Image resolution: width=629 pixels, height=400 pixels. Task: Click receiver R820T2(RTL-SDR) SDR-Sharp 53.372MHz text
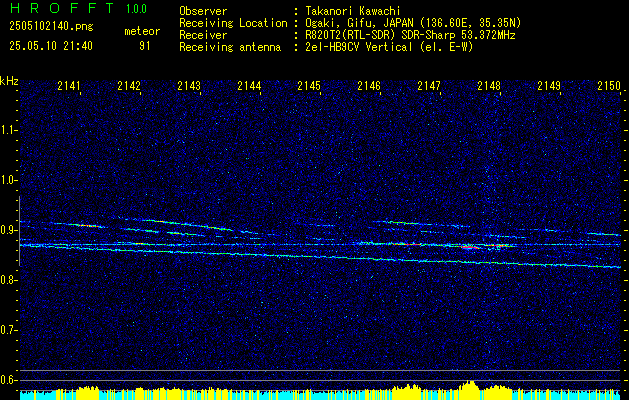click(x=410, y=35)
